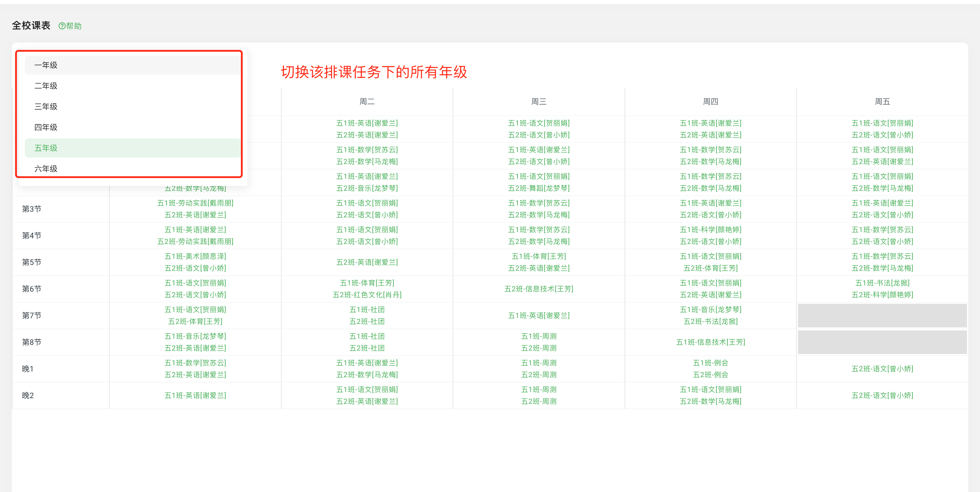Image resolution: width=980 pixels, height=492 pixels.
Task: Click 五1班-周测 Wednesday eighth period
Action: coord(538,336)
